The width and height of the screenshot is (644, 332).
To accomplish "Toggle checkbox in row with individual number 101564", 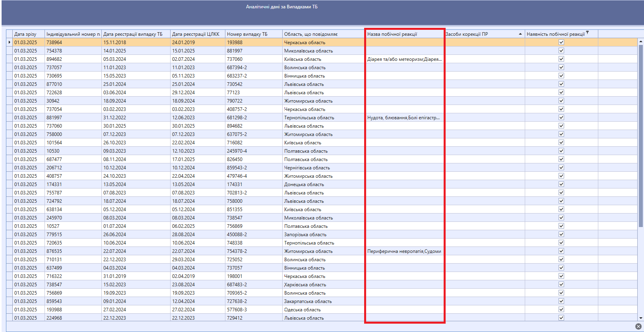I will (561, 142).
